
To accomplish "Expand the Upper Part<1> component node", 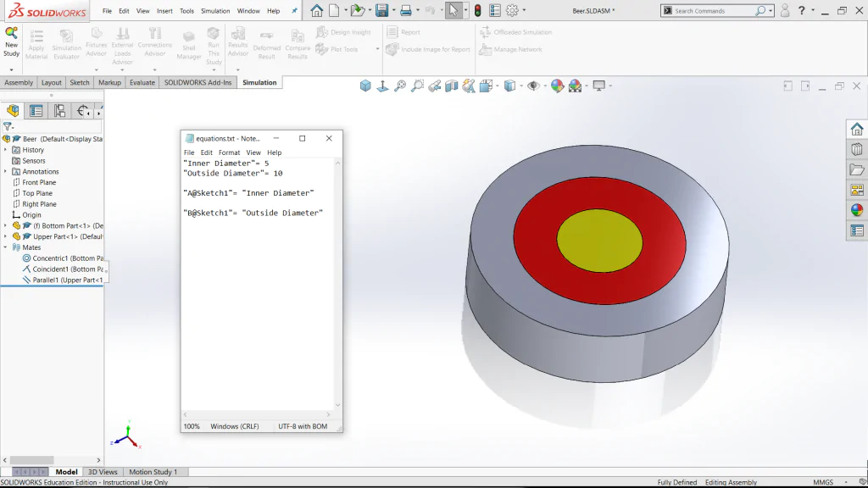I will tap(6, 236).
